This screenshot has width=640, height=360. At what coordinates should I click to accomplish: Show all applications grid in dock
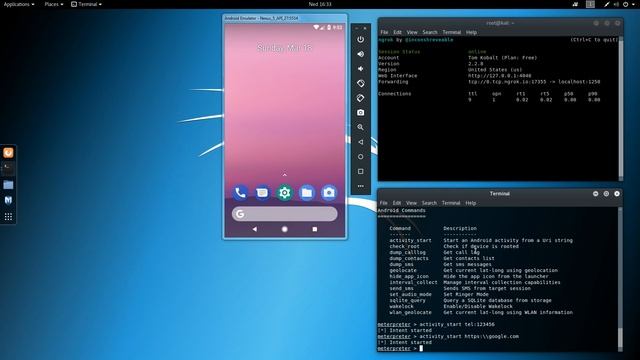pos(8,217)
